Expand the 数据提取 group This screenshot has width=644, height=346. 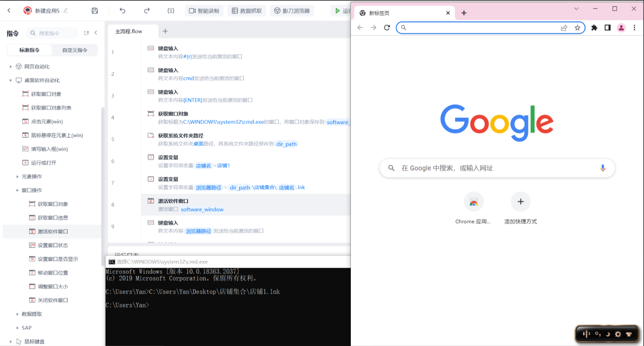coord(17,314)
